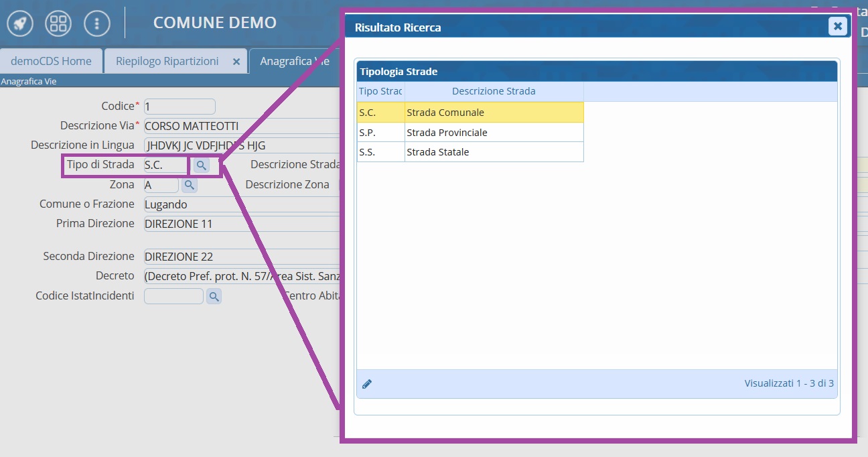This screenshot has width=868, height=457.
Task: Select the Strada Comunale row
Action: pyautogui.click(x=494, y=113)
